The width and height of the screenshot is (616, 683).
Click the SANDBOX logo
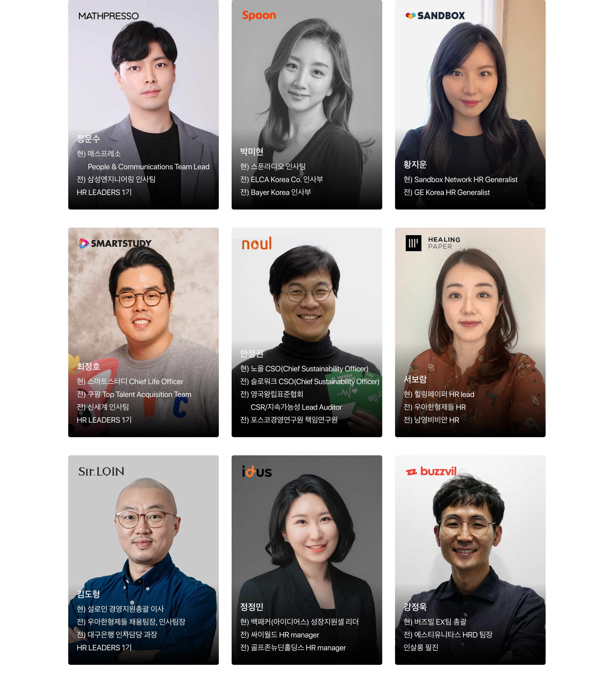pos(435,16)
